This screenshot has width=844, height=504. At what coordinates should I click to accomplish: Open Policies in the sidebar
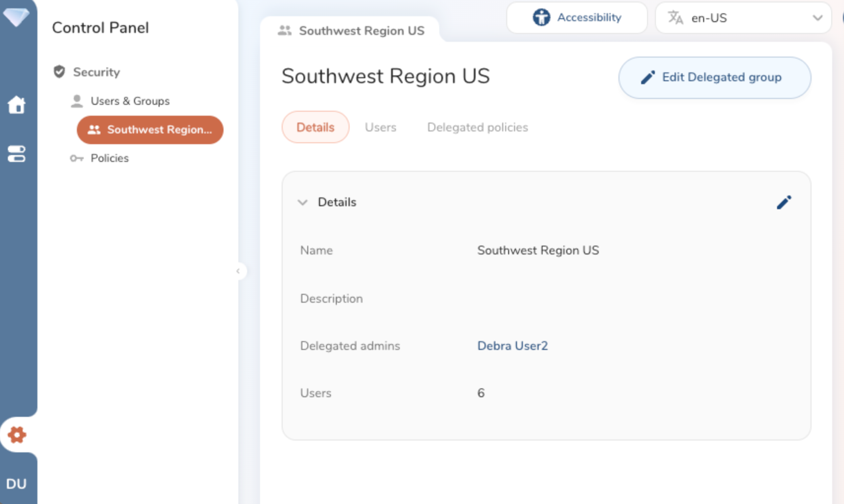pos(109,158)
